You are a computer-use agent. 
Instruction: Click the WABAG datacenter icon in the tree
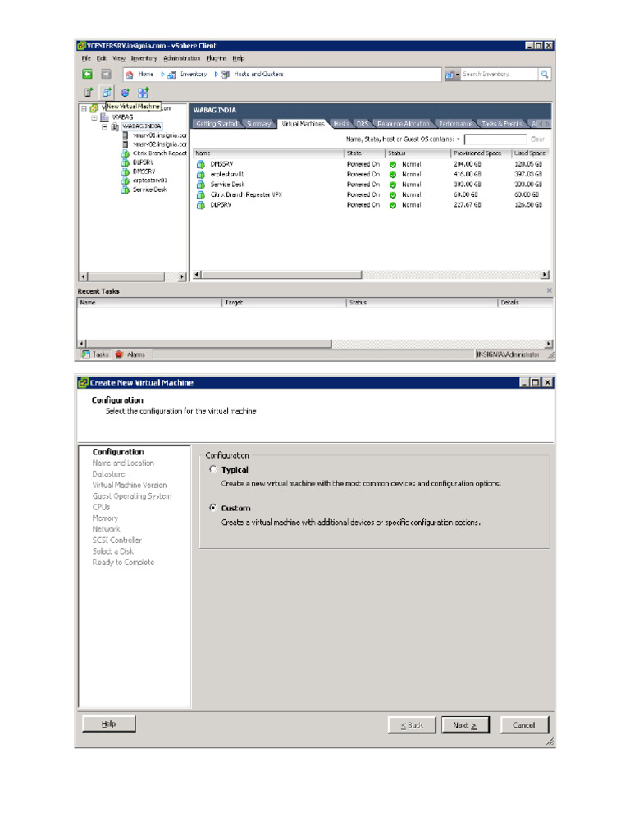click(x=104, y=117)
